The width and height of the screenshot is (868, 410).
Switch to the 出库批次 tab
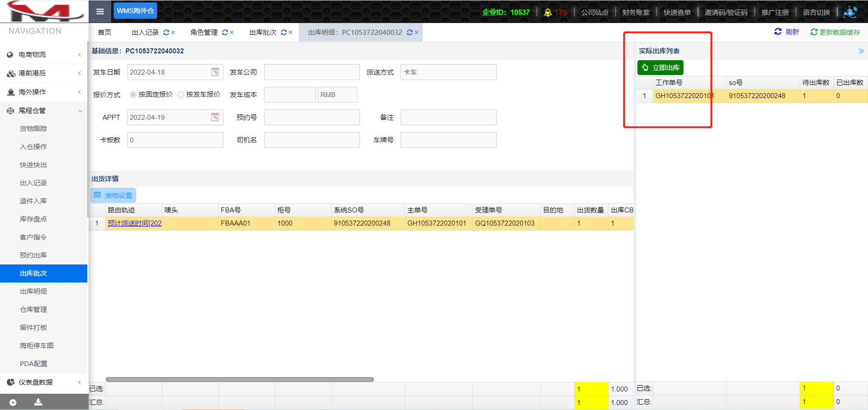[263, 33]
